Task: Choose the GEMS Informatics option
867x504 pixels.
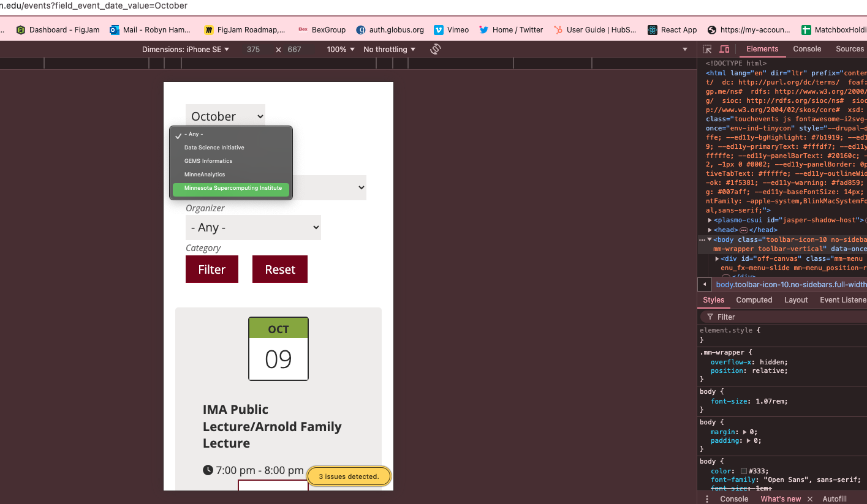Action: [208, 161]
